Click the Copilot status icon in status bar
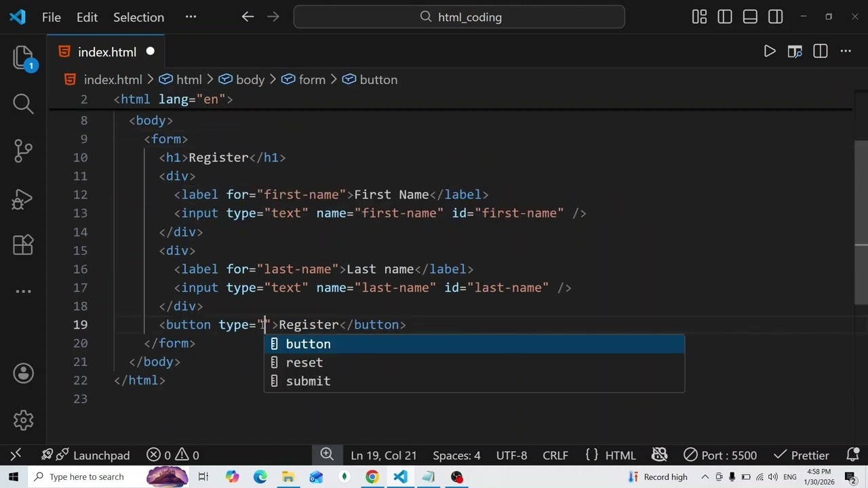Image resolution: width=868 pixels, height=488 pixels. pos(659,455)
